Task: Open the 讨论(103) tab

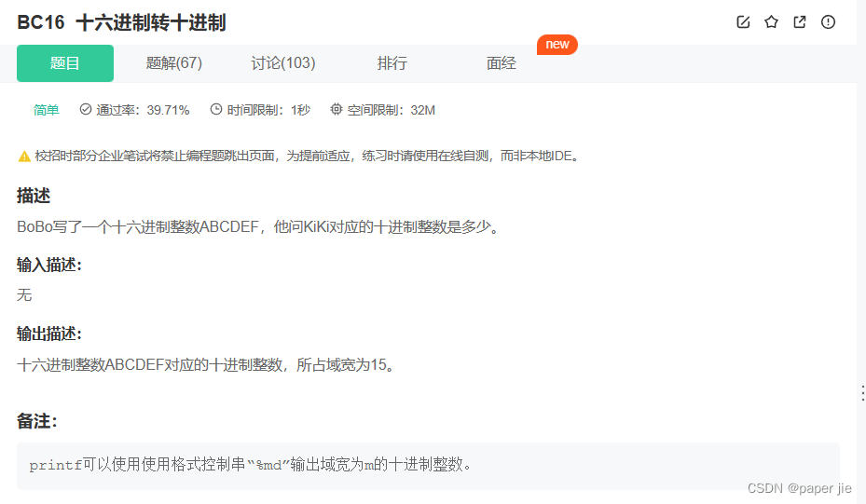Action: pyautogui.click(x=283, y=63)
